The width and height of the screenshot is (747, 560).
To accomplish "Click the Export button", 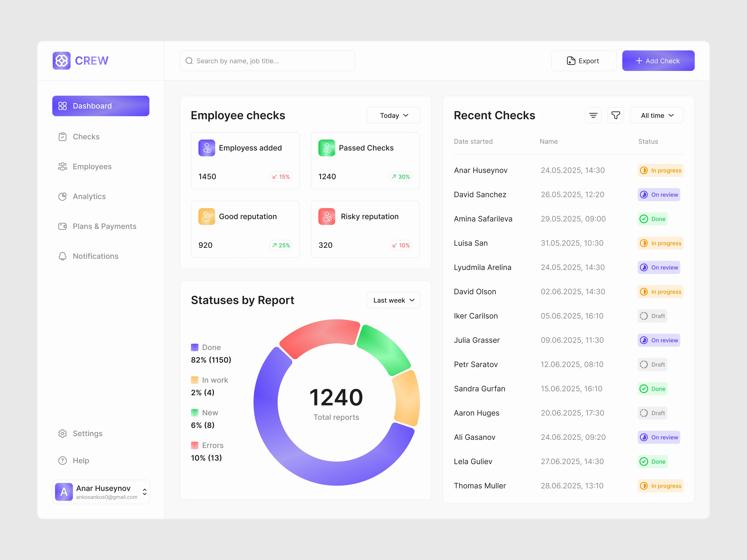I will (584, 61).
